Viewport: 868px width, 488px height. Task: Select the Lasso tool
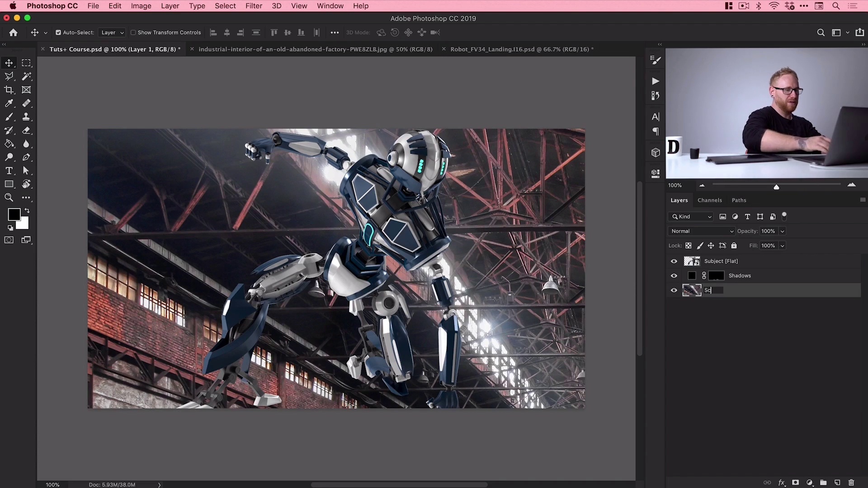coord(9,75)
